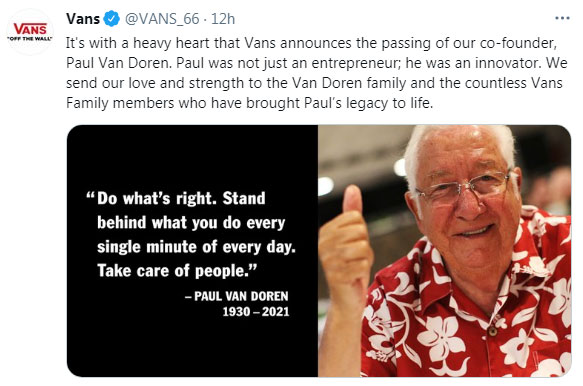The height and width of the screenshot is (386, 583).
Task: Click the words "Paul Van Doren" in the tweet body
Action: [x=117, y=63]
